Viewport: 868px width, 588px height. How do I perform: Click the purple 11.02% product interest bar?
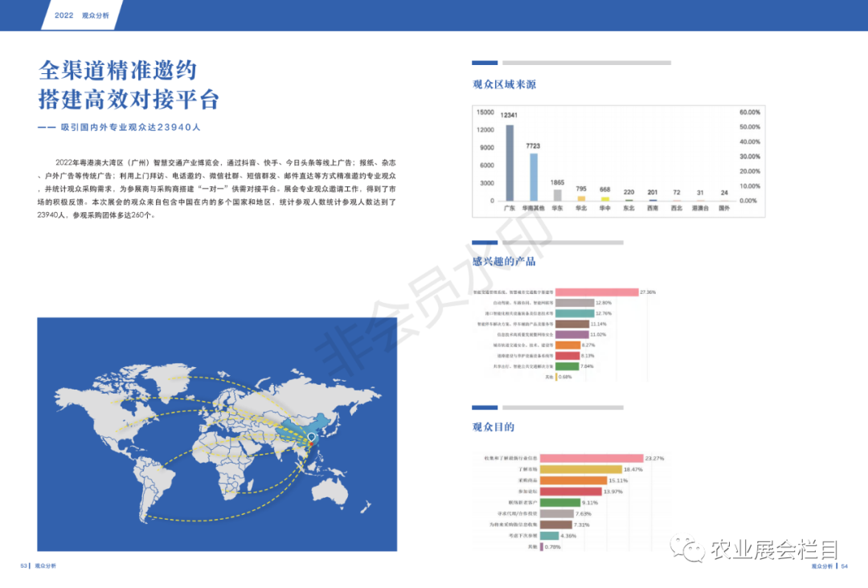tap(572, 334)
